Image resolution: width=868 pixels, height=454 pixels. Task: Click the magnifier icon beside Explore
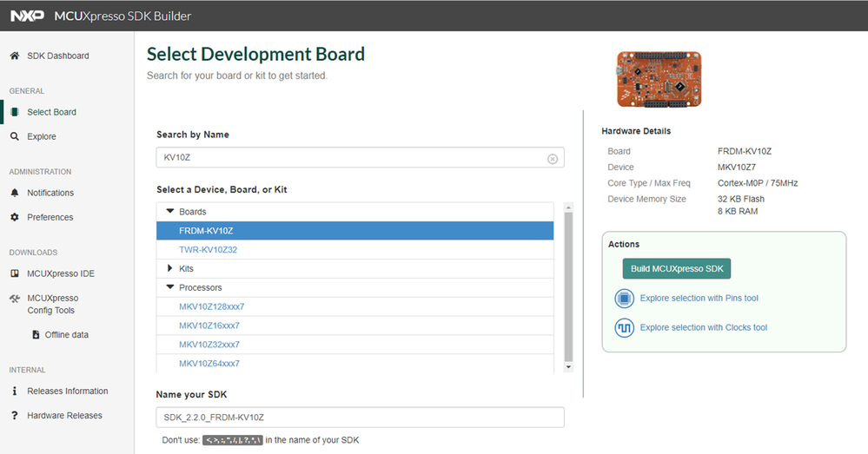coord(15,136)
